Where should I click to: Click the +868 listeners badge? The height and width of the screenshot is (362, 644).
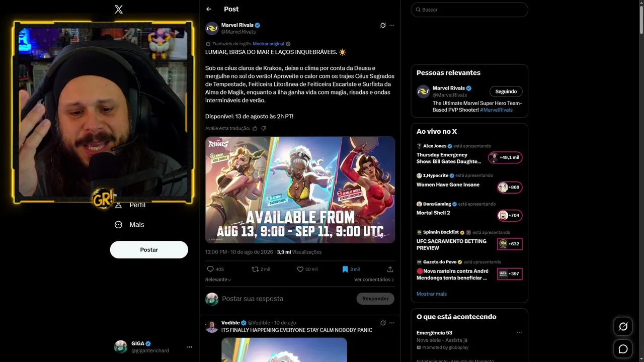510,188
